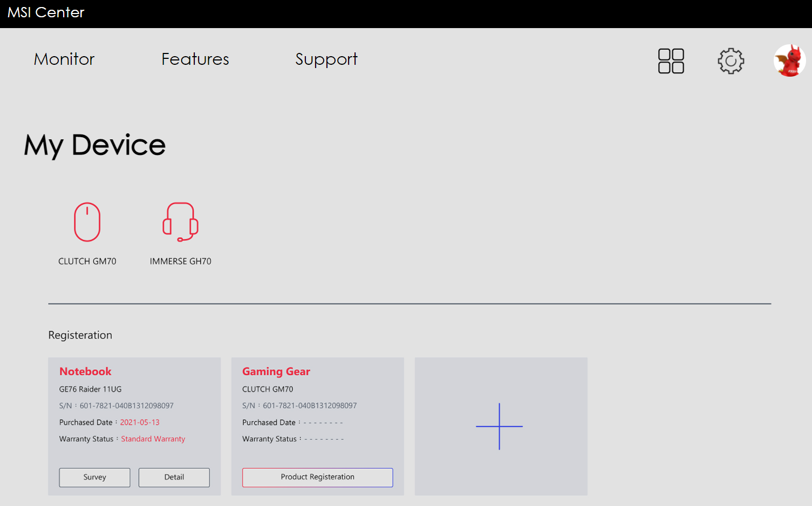Click the Notebook card serial number
The width and height of the screenshot is (812, 506).
click(x=126, y=406)
